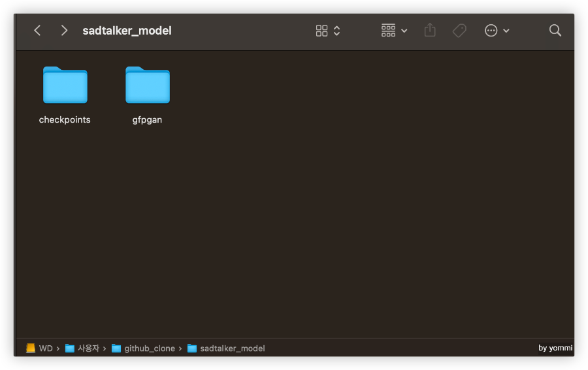588x370 pixels.
Task: Open the More actions ellipsis icon
Action: pyautogui.click(x=491, y=30)
